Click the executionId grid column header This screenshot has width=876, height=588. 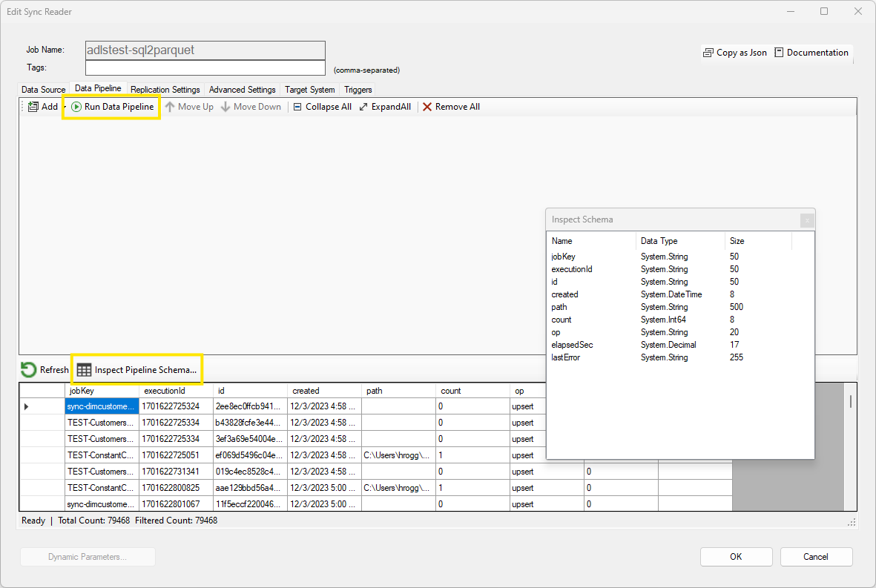(176, 391)
